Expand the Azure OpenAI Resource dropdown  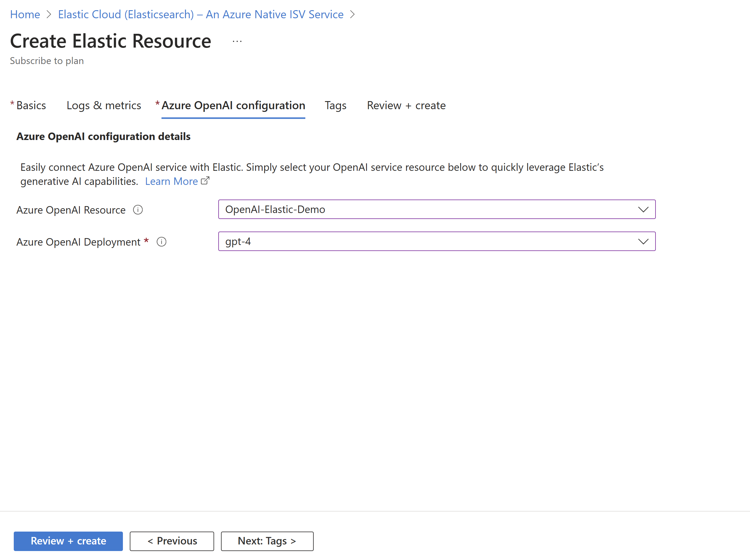[x=642, y=209]
